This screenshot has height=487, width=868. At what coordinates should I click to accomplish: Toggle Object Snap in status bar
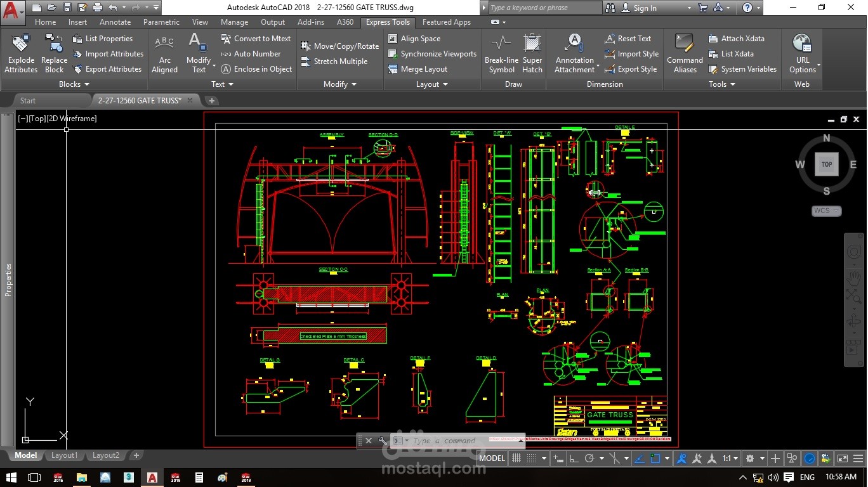[655, 458]
